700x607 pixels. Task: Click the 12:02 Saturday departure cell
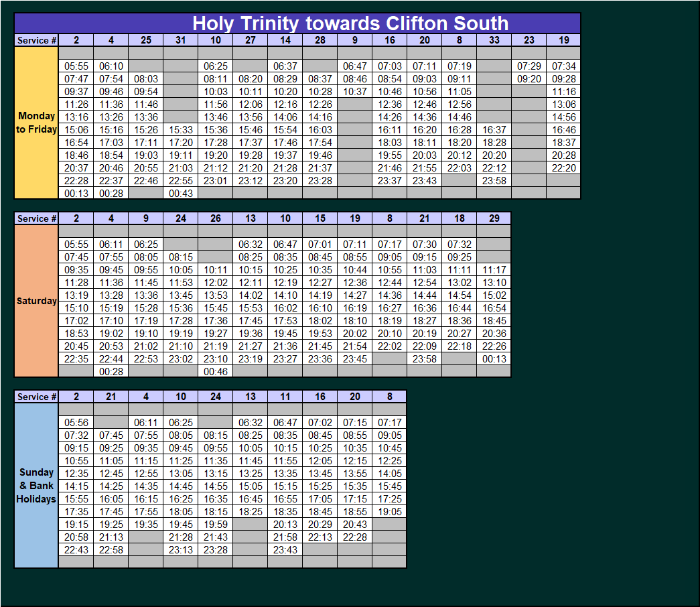tap(216, 283)
